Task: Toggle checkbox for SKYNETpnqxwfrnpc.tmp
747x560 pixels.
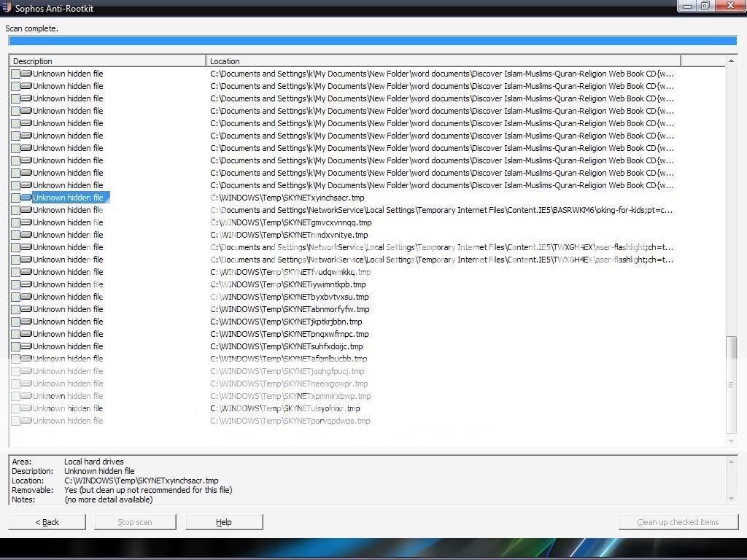Action: point(15,334)
